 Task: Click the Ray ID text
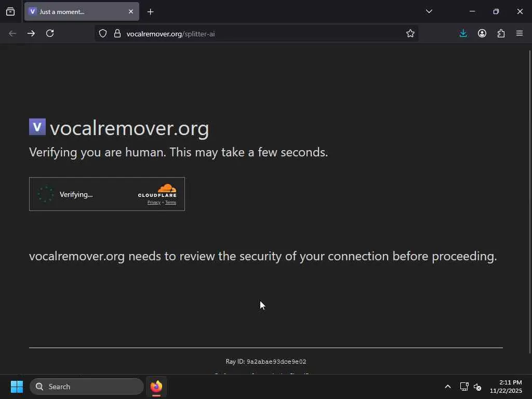coord(266,362)
